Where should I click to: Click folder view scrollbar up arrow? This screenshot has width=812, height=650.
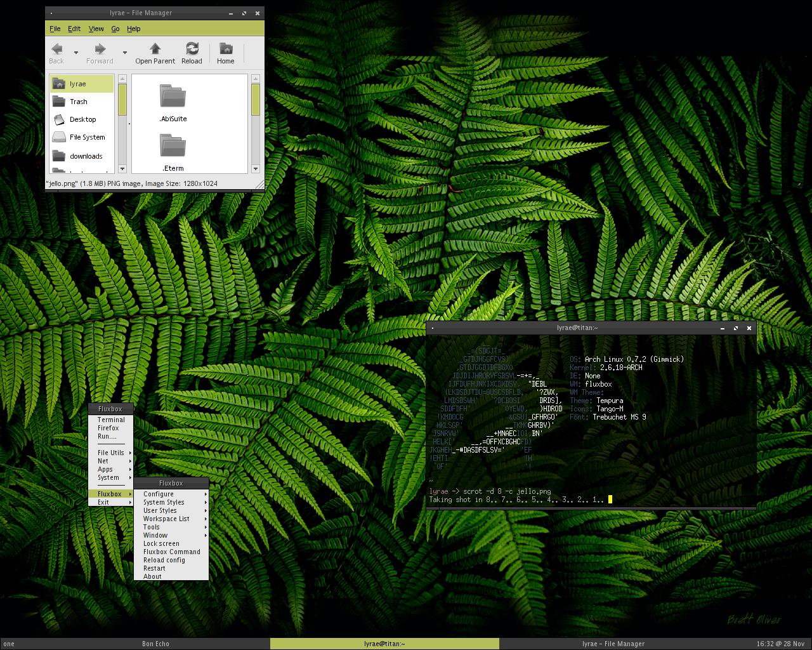256,79
